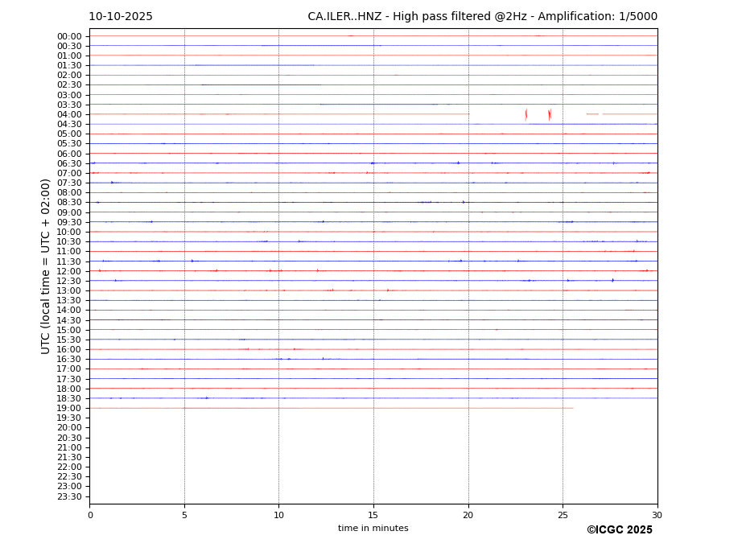Select the 06:30 row time label
746x560 pixels.
pyautogui.click(x=69, y=163)
